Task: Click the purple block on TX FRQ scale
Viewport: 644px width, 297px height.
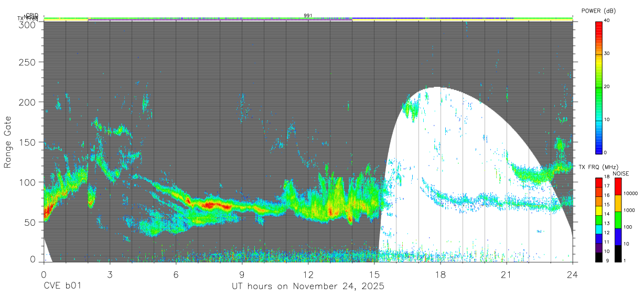Action: tap(599, 248)
